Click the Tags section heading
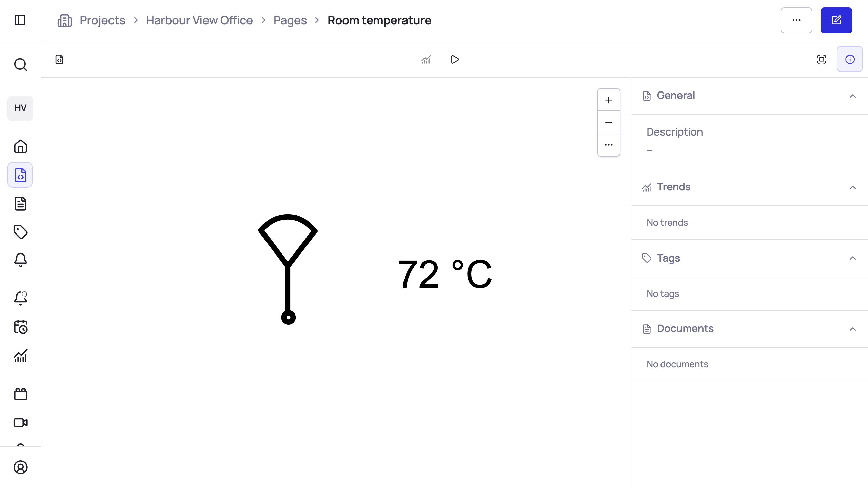 (x=668, y=258)
